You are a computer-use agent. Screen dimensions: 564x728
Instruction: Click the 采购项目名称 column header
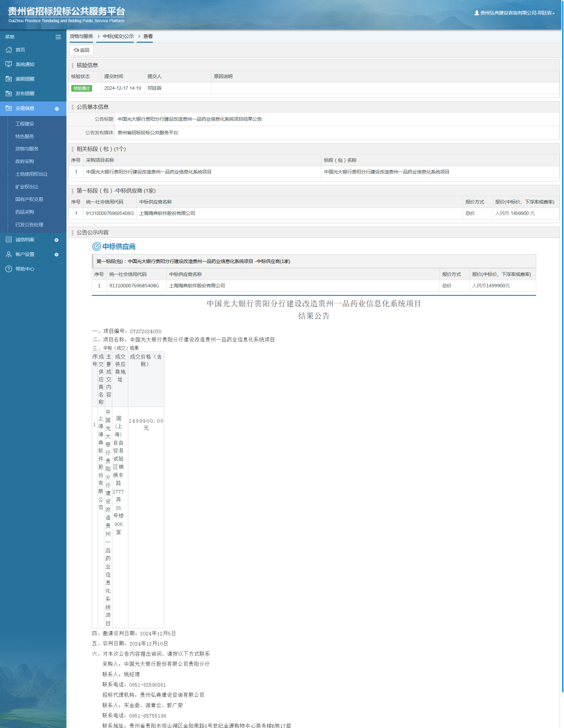tap(100, 160)
